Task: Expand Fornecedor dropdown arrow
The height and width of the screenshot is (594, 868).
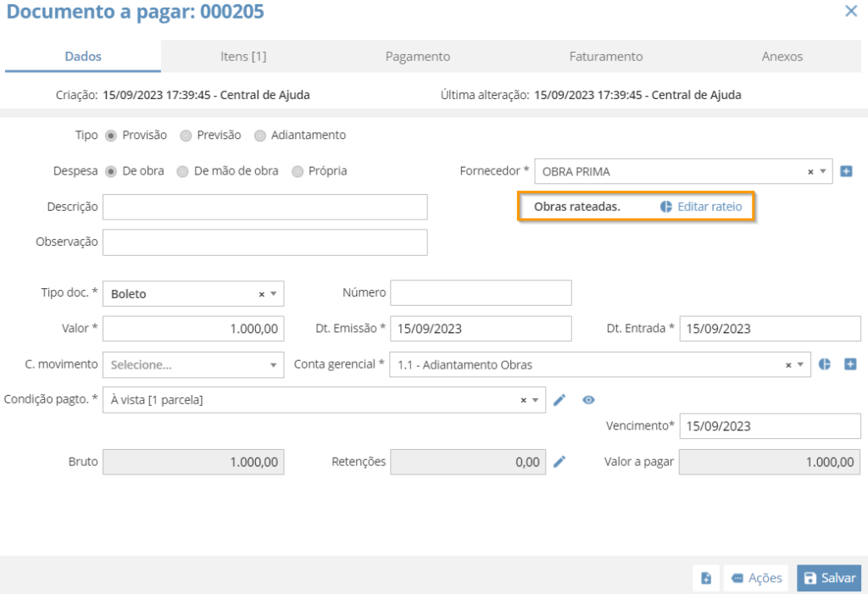Action: click(x=823, y=172)
